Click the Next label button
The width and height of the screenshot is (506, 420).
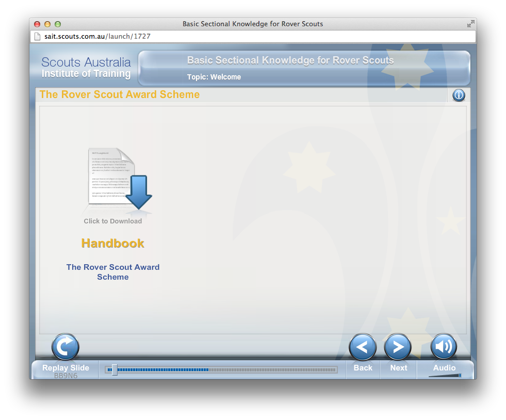399,368
